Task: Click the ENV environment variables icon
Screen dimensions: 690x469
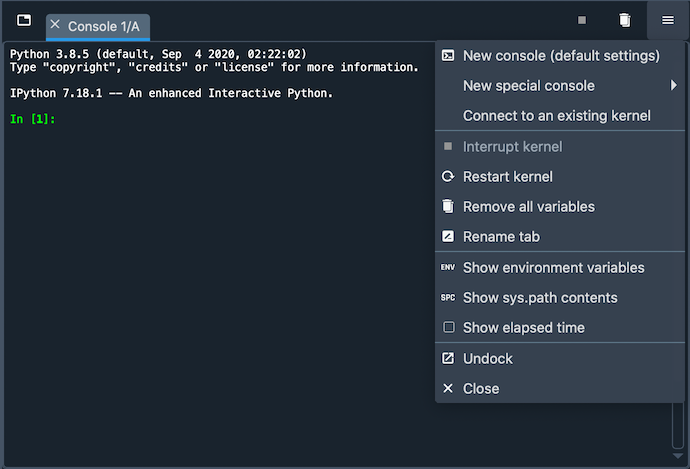Action: [x=448, y=268]
